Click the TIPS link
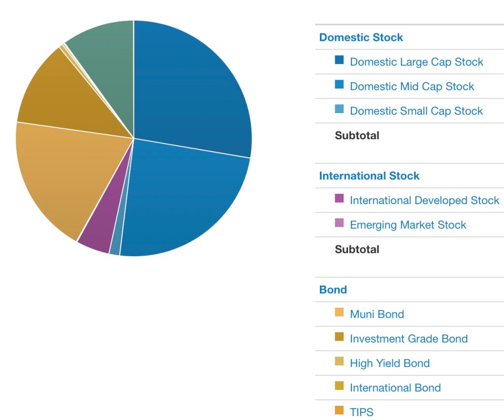 coord(361,412)
